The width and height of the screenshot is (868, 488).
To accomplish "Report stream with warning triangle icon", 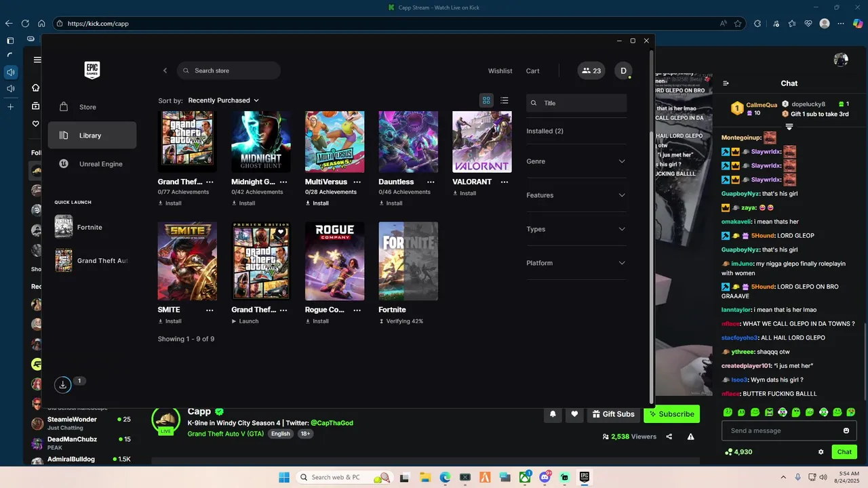I will [690, 436].
